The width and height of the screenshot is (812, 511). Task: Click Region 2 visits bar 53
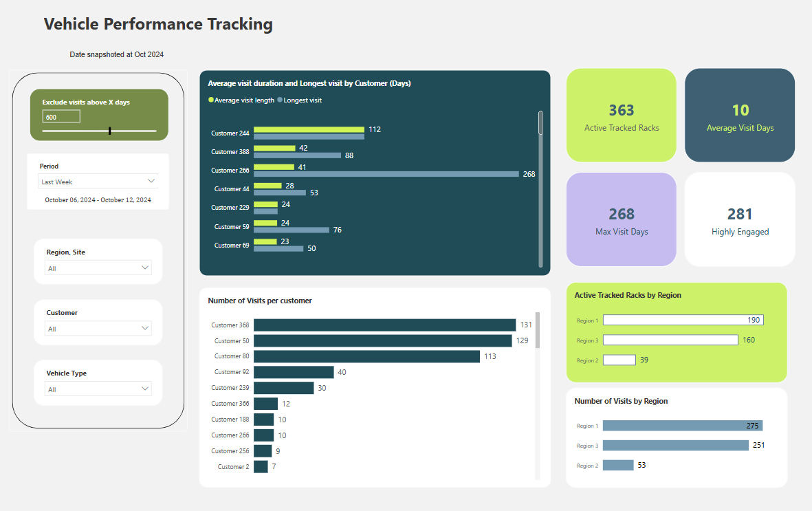coord(618,466)
